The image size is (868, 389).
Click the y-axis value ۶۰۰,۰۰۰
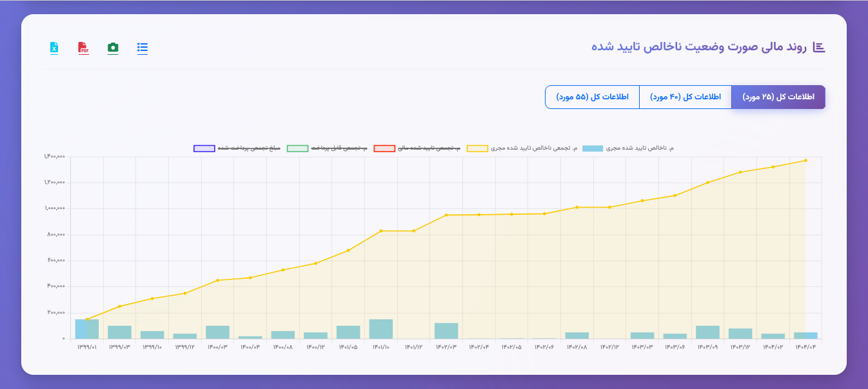pos(56,261)
